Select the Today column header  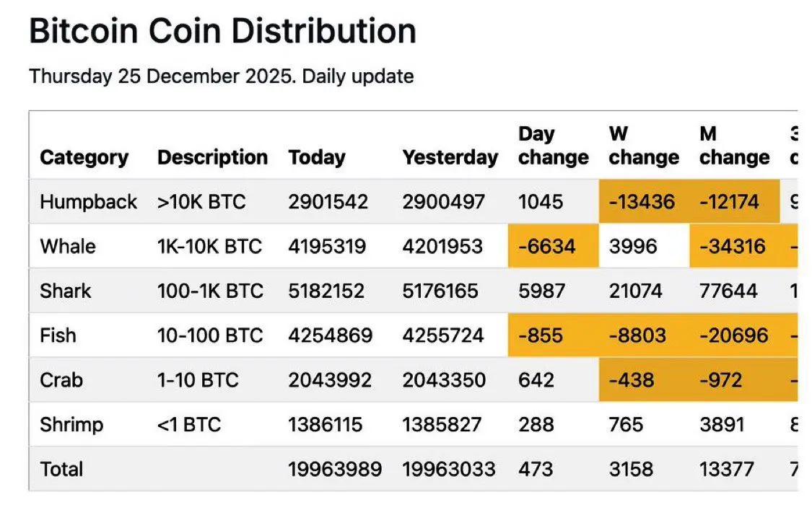point(317,157)
